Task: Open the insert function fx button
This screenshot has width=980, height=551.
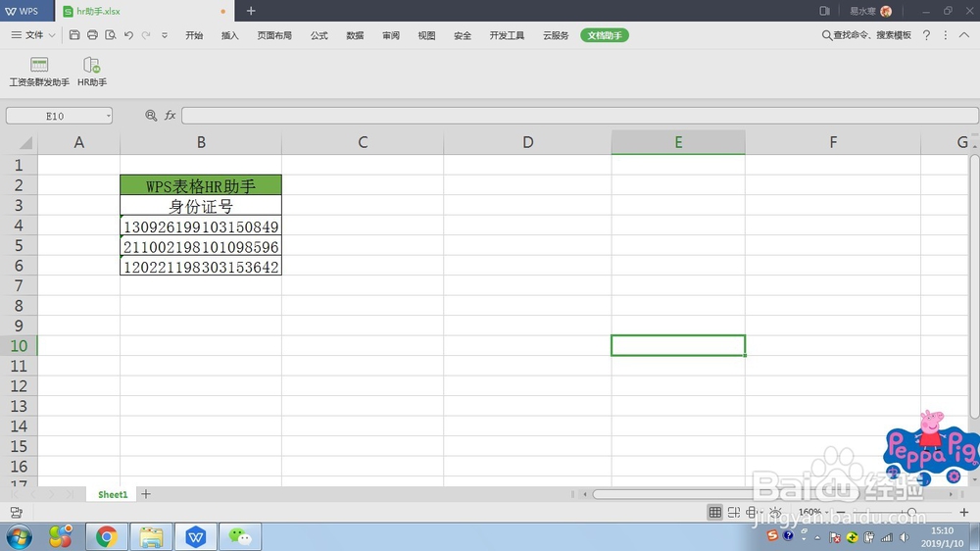Action: pos(170,115)
